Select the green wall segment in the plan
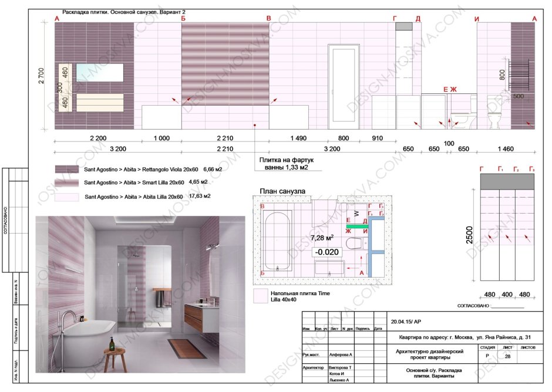 tap(356, 225)
